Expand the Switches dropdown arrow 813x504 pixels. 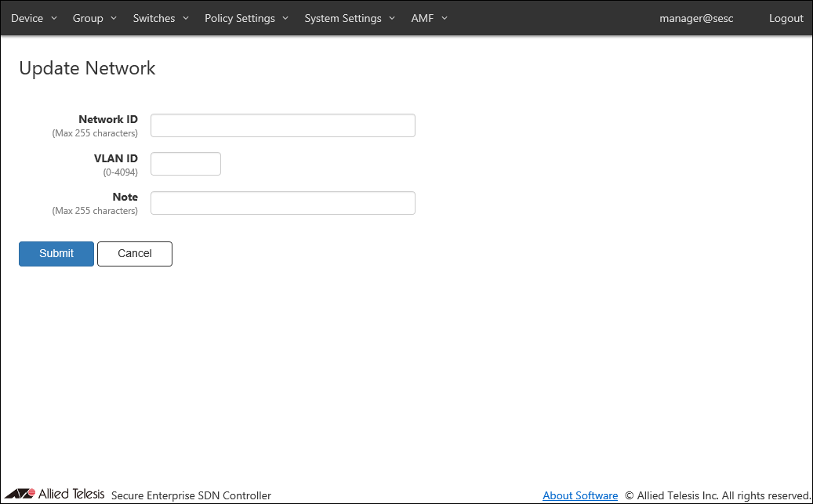coord(186,18)
